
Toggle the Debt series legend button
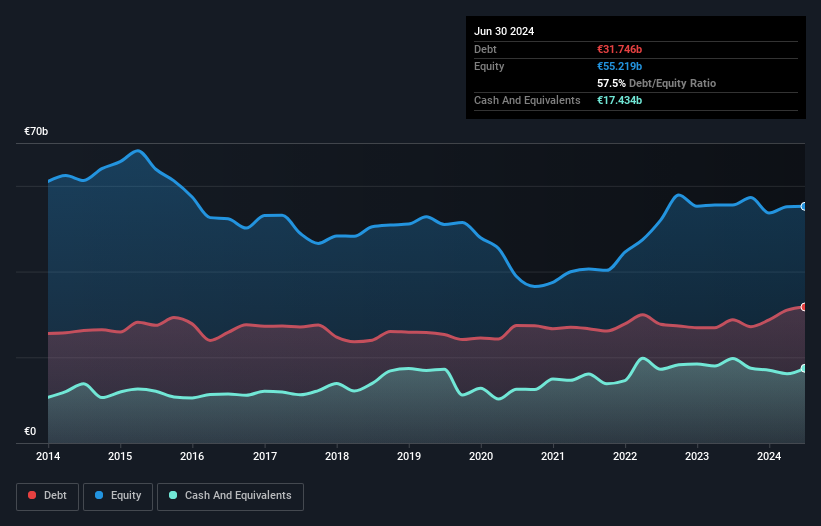pyautogui.click(x=48, y=496)
